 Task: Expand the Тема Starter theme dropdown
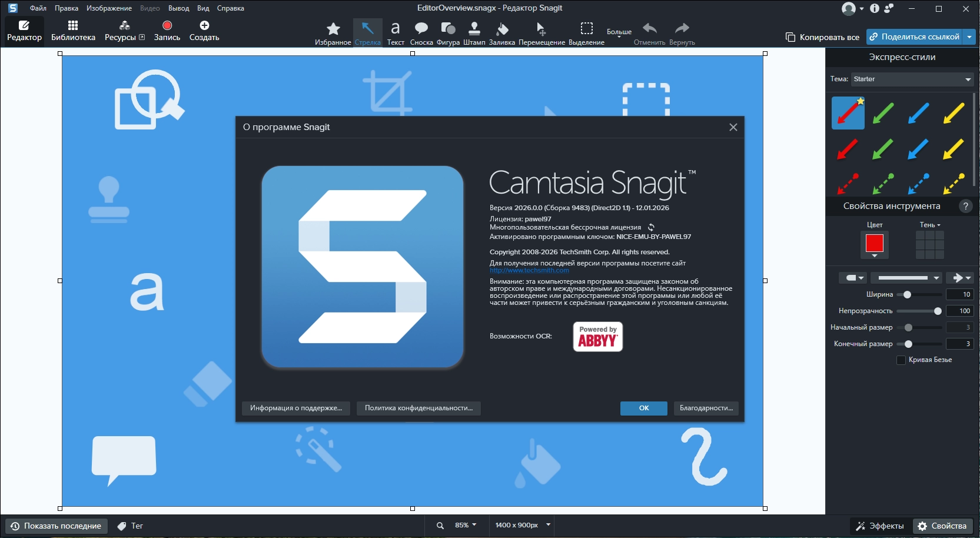(x=913, y=79)
